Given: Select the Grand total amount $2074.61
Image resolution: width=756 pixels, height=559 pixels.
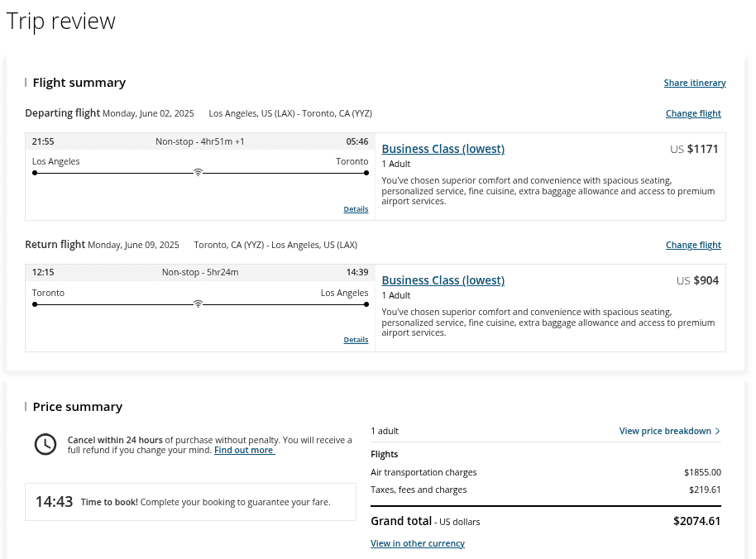Looking at the screenshot, I should click(x=697, y=521).
